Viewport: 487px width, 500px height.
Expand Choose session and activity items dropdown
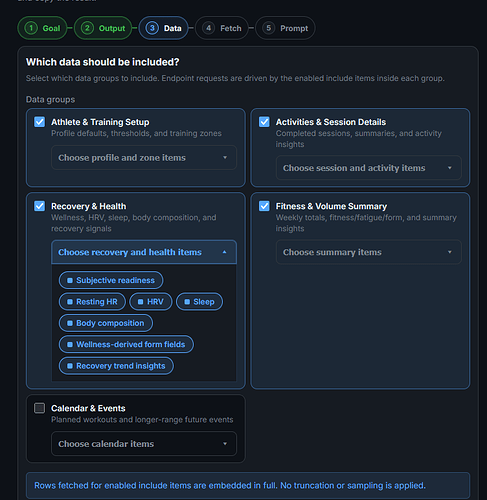(369, 168)
